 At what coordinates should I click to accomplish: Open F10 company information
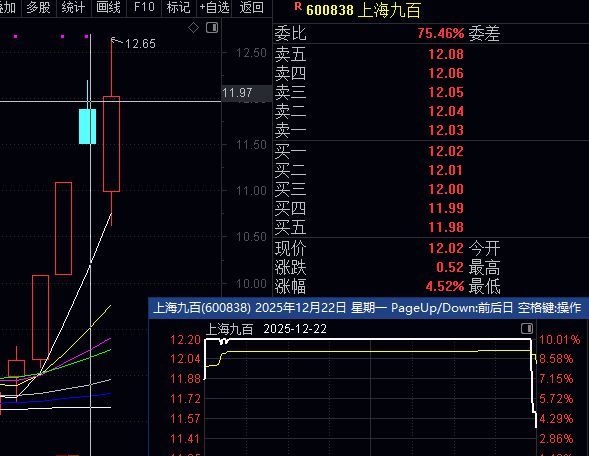[x=144, y=8]
